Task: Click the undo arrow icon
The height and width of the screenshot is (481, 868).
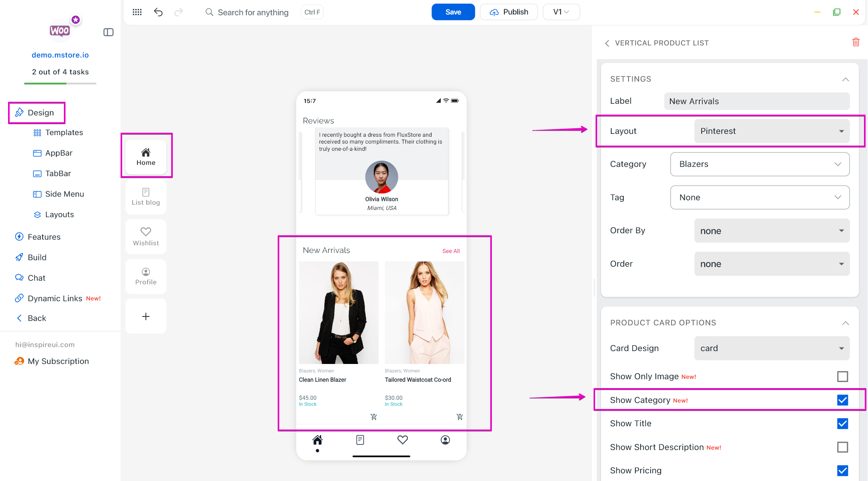Action: click(x=158, y=12)
